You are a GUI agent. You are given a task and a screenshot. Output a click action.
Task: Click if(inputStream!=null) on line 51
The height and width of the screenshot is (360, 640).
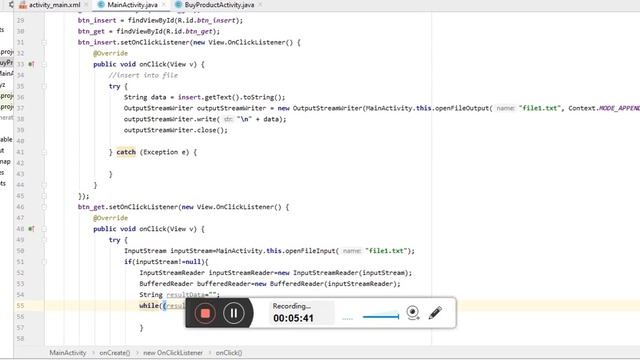point(166,262)
